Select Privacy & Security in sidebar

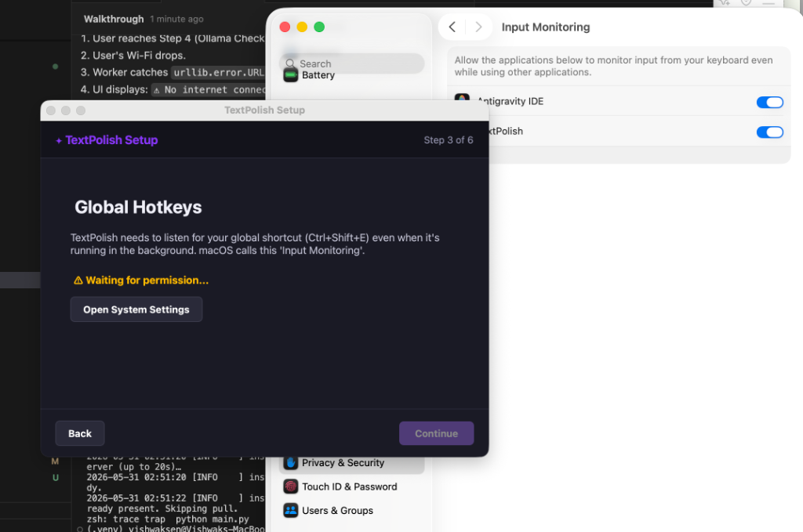pyautogui.click(x=352, y=463)
